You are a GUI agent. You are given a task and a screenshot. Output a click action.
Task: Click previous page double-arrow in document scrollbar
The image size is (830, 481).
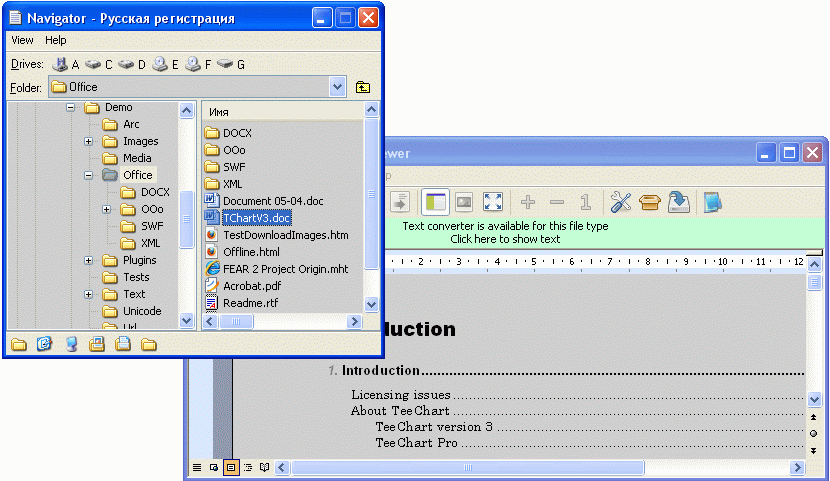tap(814, 417)
